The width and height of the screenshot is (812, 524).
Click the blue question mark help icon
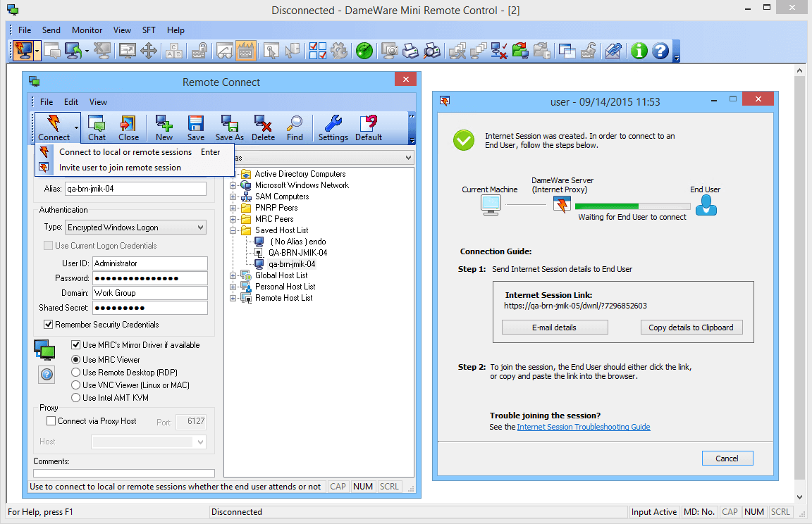(x=660, y=51)
